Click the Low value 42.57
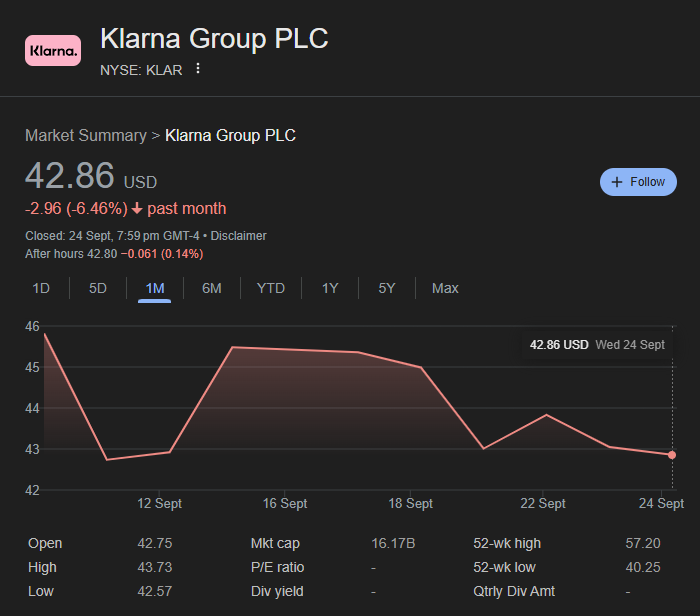700x616 pixels. [154, 591]
